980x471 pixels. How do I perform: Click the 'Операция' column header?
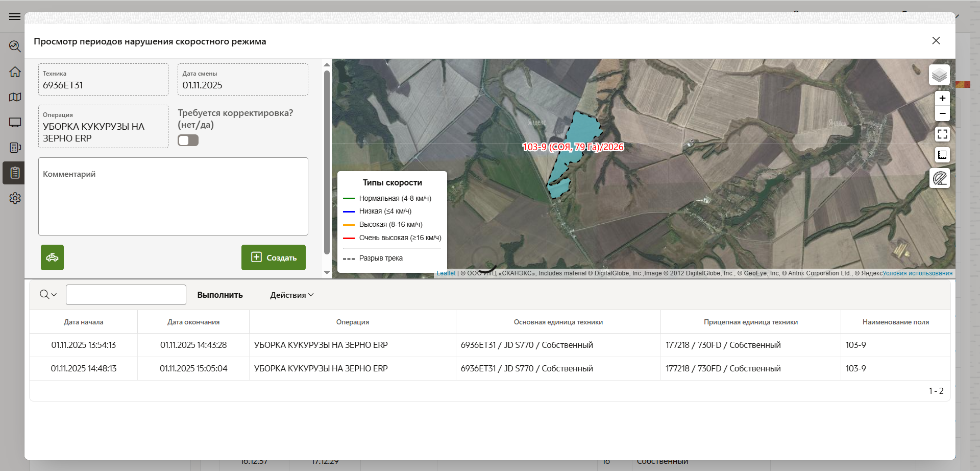(x=352, y=322)
